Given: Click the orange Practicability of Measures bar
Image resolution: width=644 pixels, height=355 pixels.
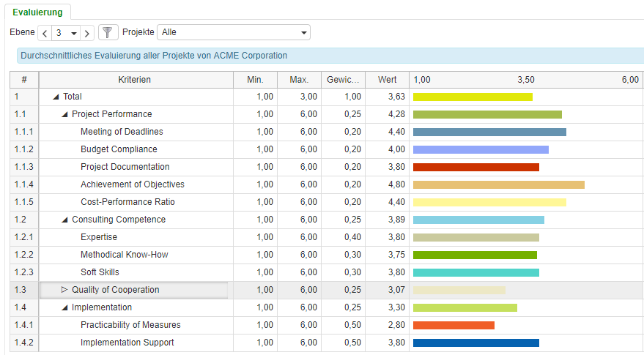Looking at the screenshot, I should tap(454, 325).
